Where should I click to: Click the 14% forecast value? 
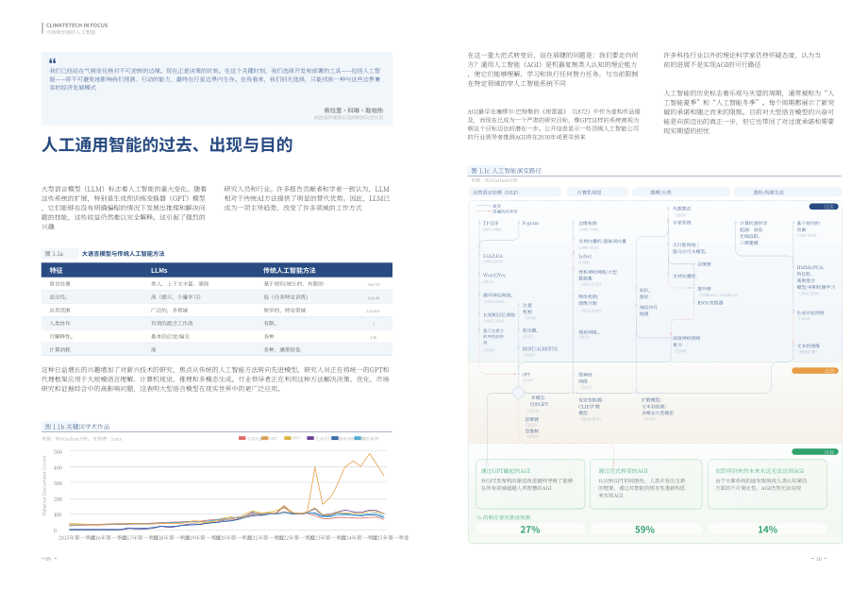click(x=768, y=530)
